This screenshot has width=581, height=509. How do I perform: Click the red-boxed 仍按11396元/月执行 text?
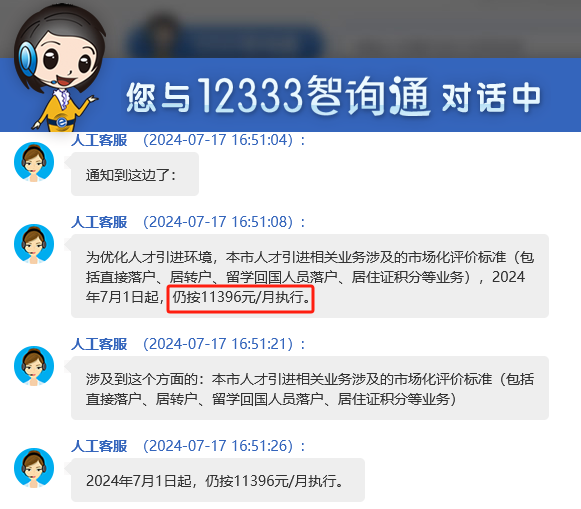[x=240, y=299]
